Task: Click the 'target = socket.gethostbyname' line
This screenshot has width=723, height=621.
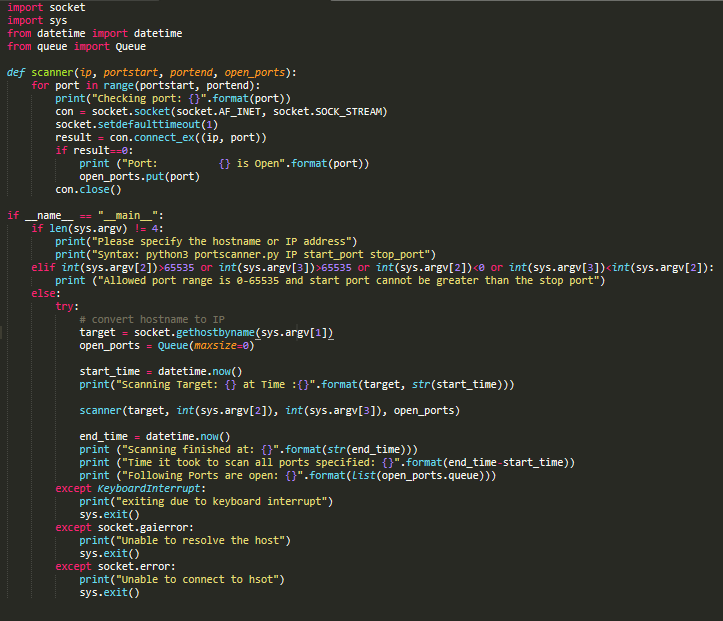Action: (x=206, y=332)
